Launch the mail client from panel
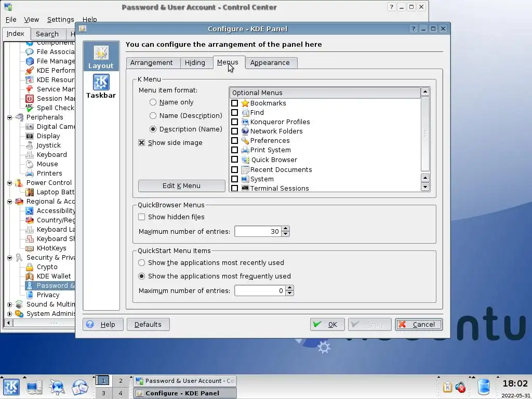Viewport: 532px width, 399px height. click(79, 387)
